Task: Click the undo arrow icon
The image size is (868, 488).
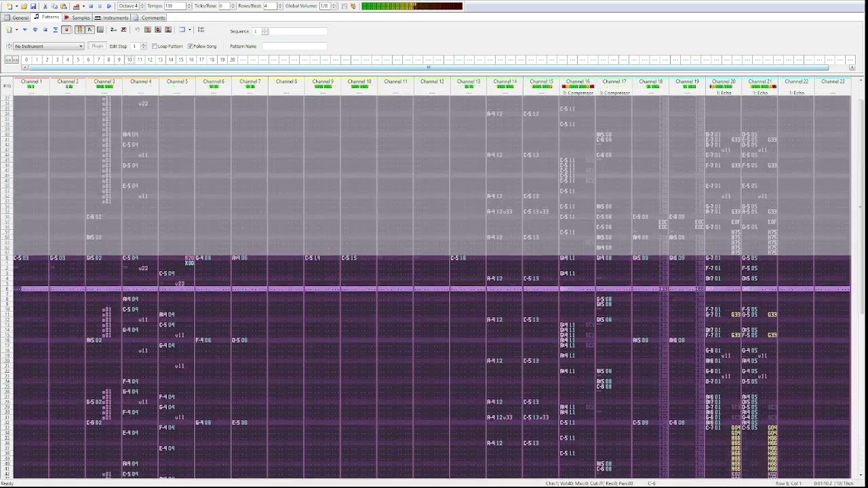Action: pos(137,30)
